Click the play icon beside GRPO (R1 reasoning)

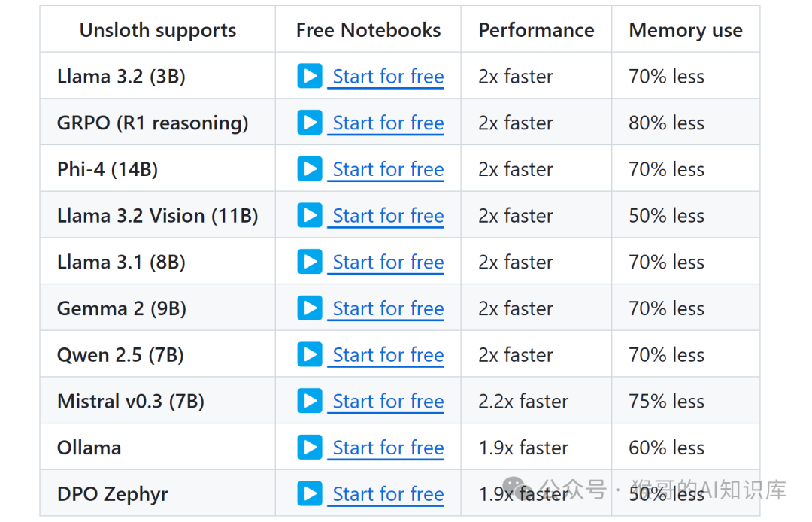click(x=309, y=123)
